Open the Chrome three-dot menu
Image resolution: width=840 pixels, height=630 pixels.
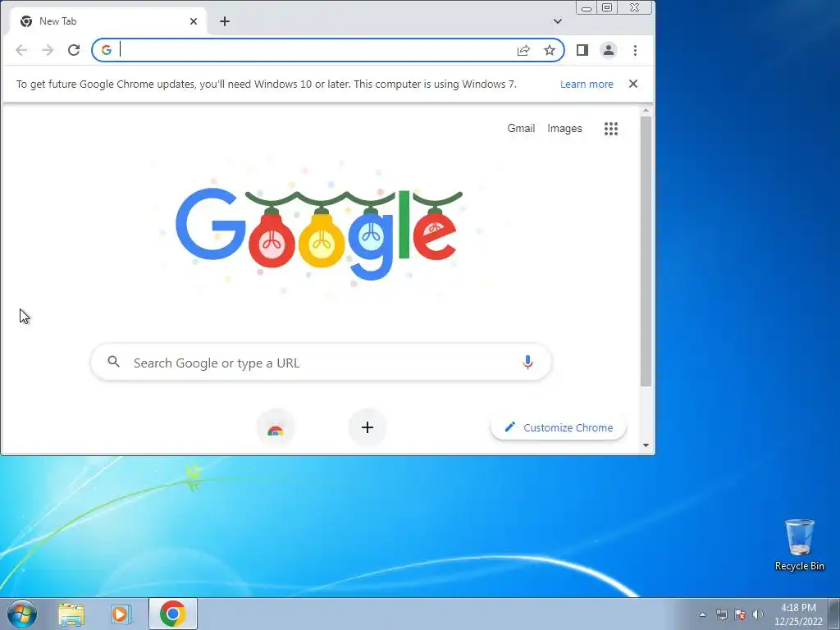click(636, 50)
